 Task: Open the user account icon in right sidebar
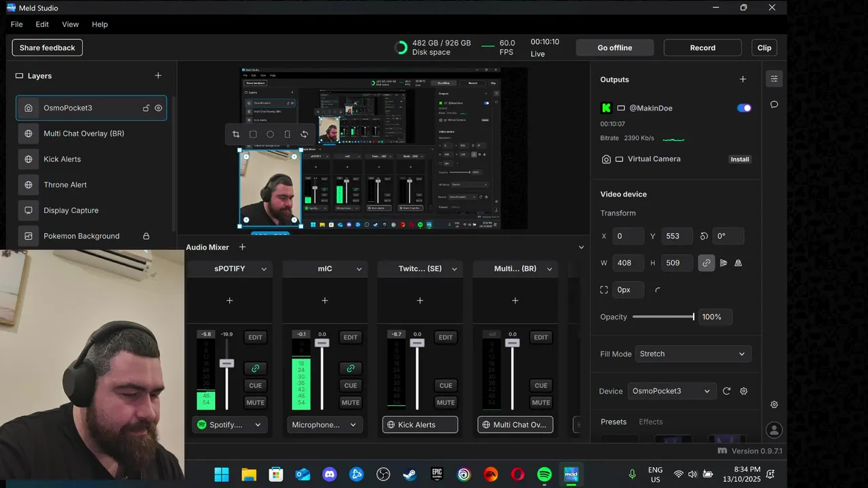click(774, 430)
